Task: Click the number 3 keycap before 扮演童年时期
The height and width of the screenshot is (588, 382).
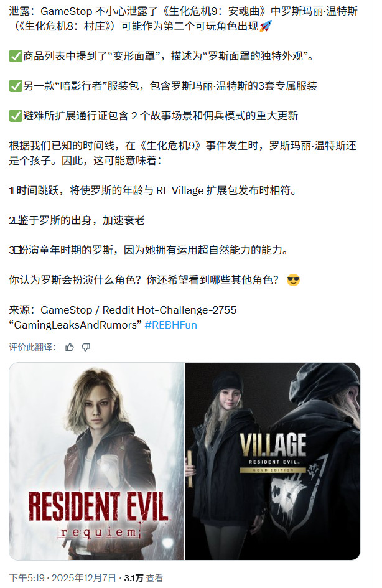Action: point(14,250)
